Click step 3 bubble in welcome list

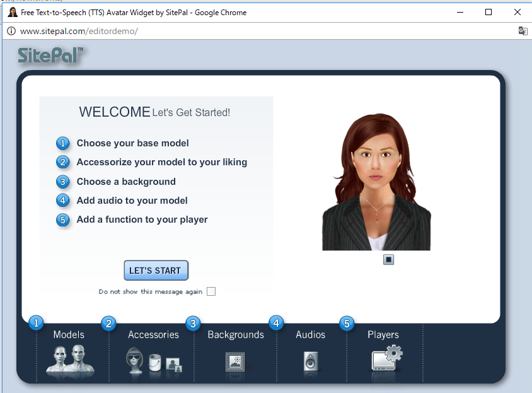tap(63, 182)
